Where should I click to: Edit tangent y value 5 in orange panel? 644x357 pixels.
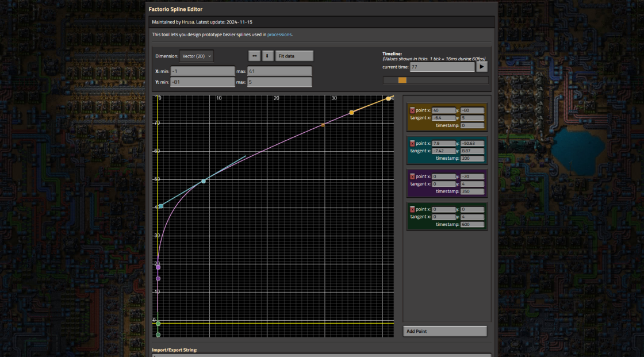(x=472, y=118)
